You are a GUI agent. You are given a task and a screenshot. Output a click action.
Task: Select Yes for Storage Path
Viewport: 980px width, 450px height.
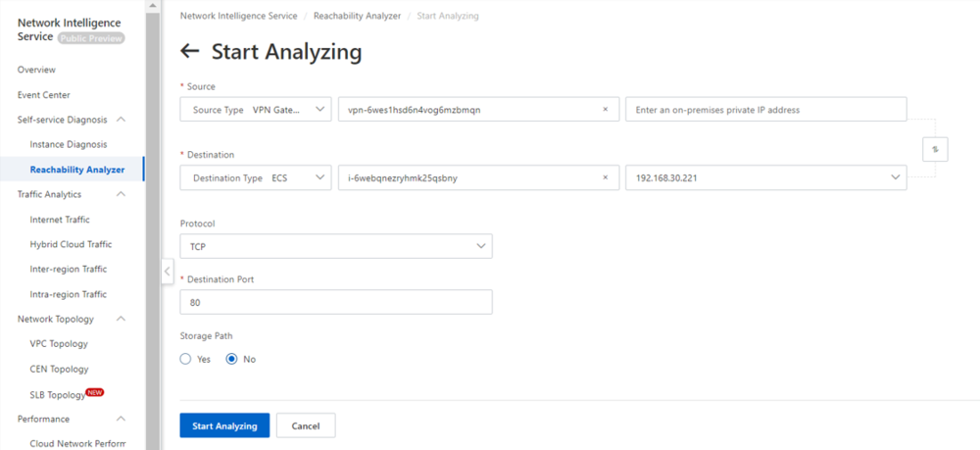tap(185, 360)
